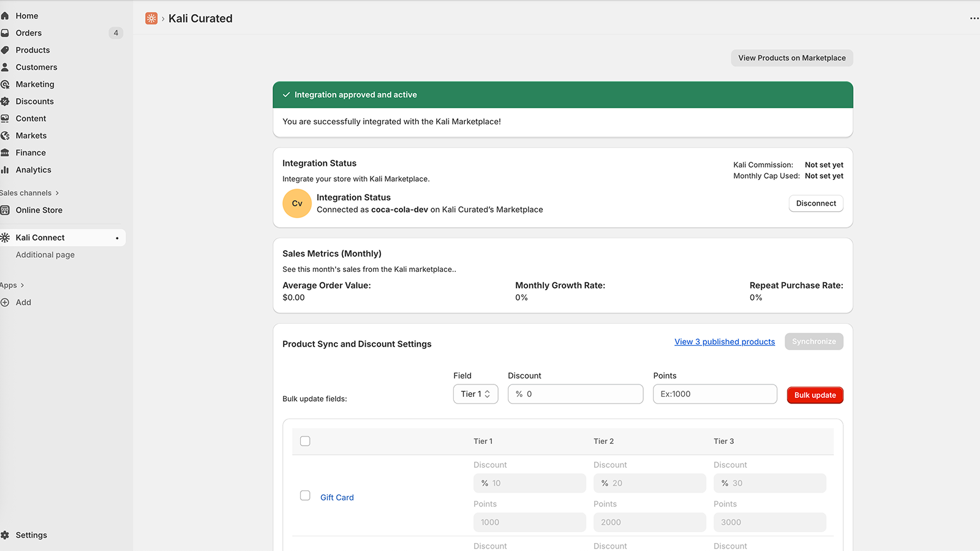The width and height of the screenshot is (980, 551).
Task: Click the orange Kali app icon in header
Action: tap(151, 18)
